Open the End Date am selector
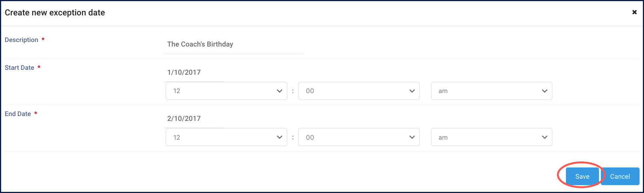 point(486,137)
